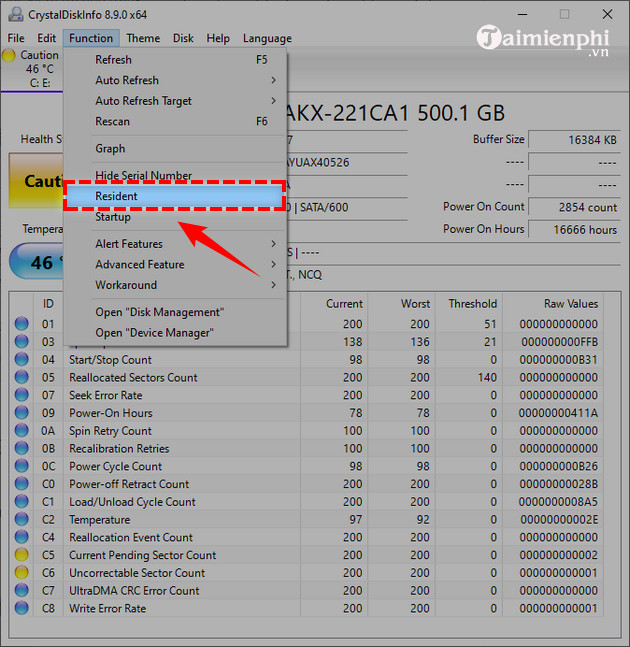630x647 pixels.
Task: Click status orb beside Power Cycle Count
Action: [21, 466]
